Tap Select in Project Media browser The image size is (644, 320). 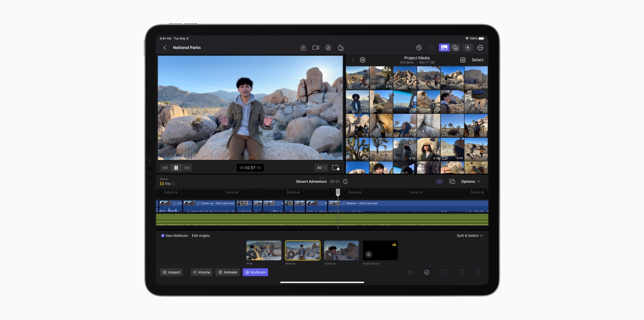(x=477, y=60)
